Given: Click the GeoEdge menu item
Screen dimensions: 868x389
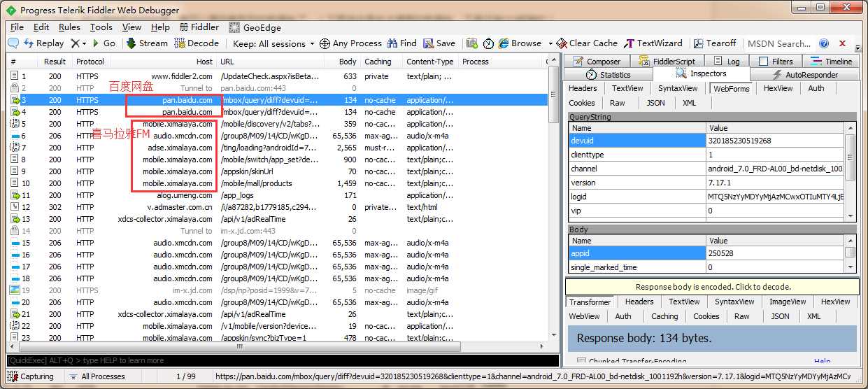Looking at the screenshot, I should click(255, 27).
